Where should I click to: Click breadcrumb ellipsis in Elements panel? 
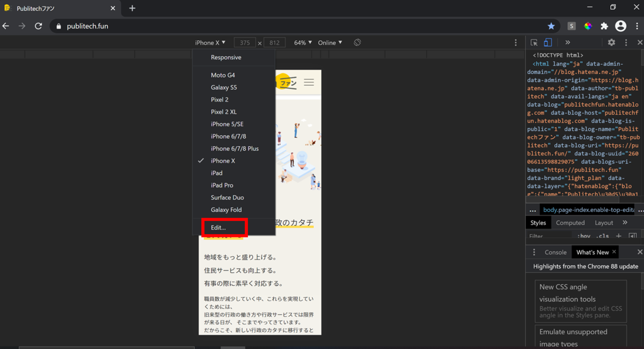532,211
